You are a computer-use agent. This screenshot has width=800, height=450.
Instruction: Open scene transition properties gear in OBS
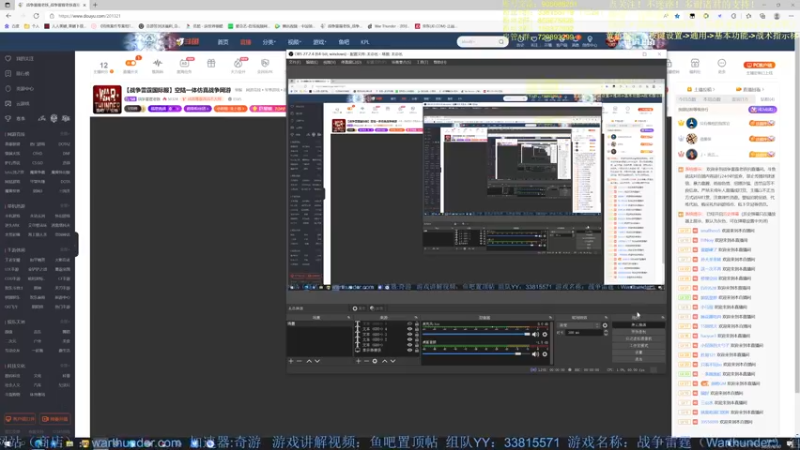pyautogui.click(x=605, y=325)
